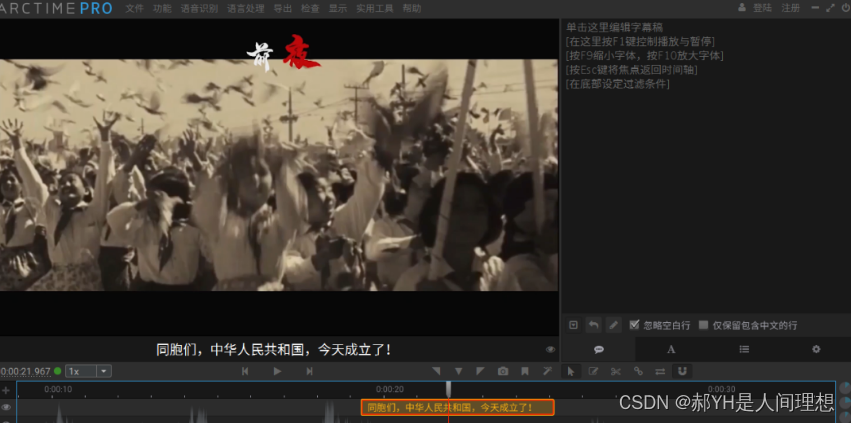The height and width of the screenshot is (423, 851).
Task: Open the 检查 menu
Action: pyautogui.click(x=310, y=8)
